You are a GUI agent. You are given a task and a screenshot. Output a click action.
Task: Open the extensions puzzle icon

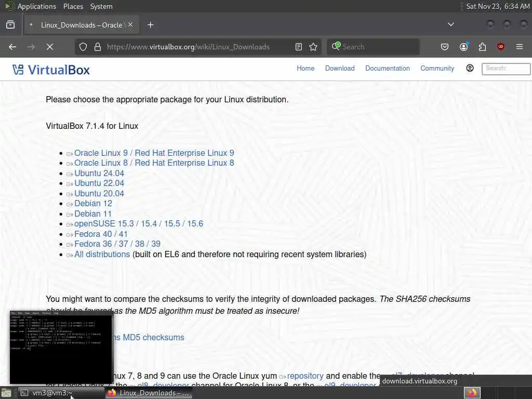[x=482, y=47]
